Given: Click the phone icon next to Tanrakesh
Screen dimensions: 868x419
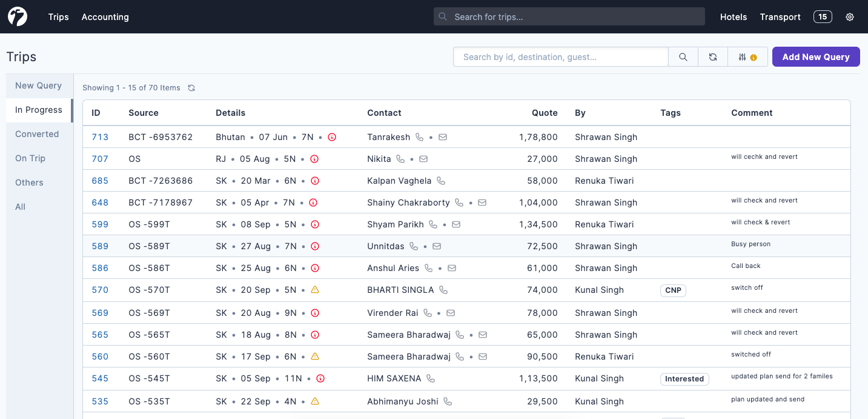Looking at the screenshot, I should click(420, 137).
